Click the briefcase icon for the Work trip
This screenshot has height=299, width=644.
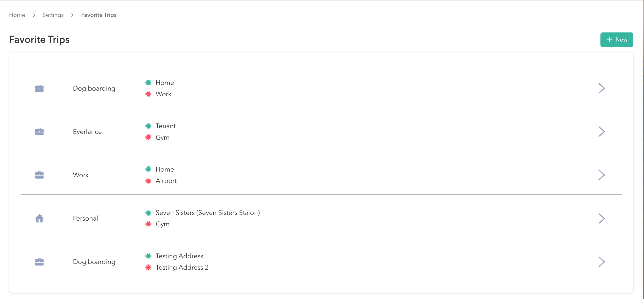coord(39,175)
